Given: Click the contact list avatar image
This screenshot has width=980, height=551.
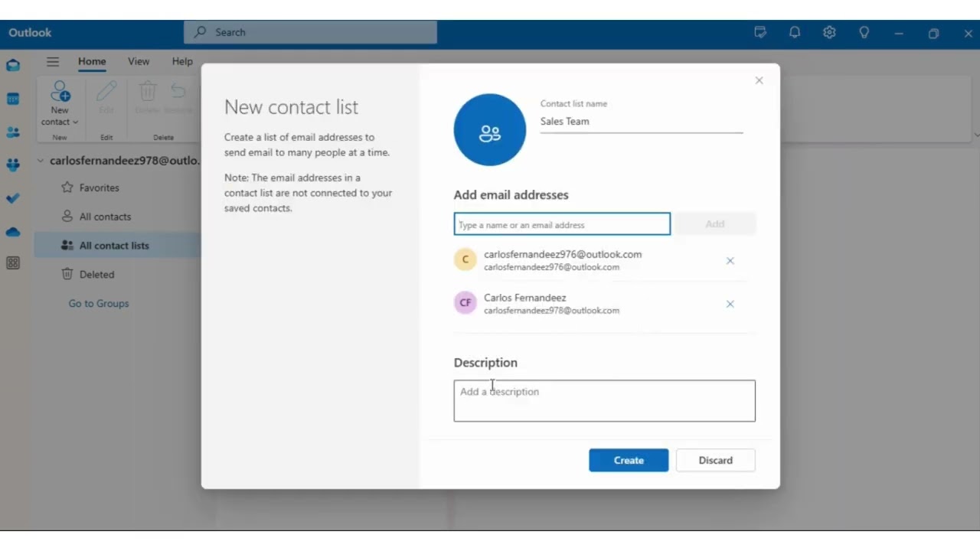Looking at the screenshot, I should tap(490, 130).
